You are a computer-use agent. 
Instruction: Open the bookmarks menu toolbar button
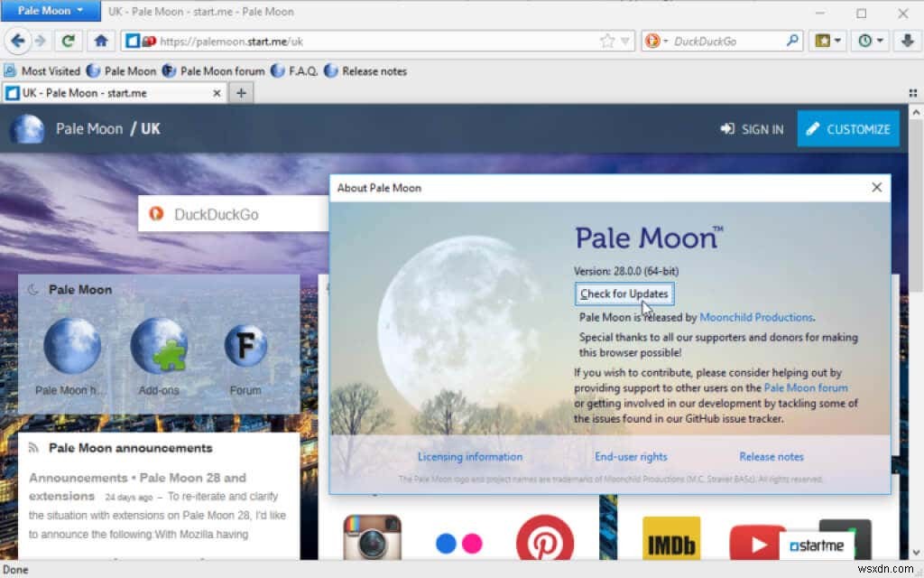[827, 41]
